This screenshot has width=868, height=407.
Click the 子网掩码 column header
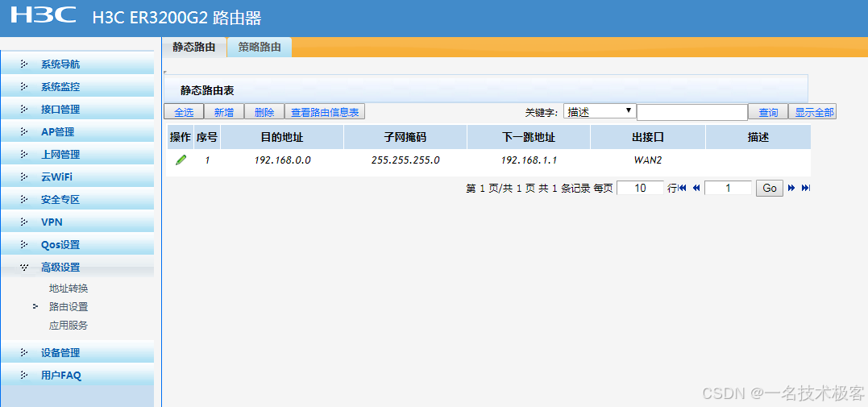pyautogui.click(x=405, y=137)
